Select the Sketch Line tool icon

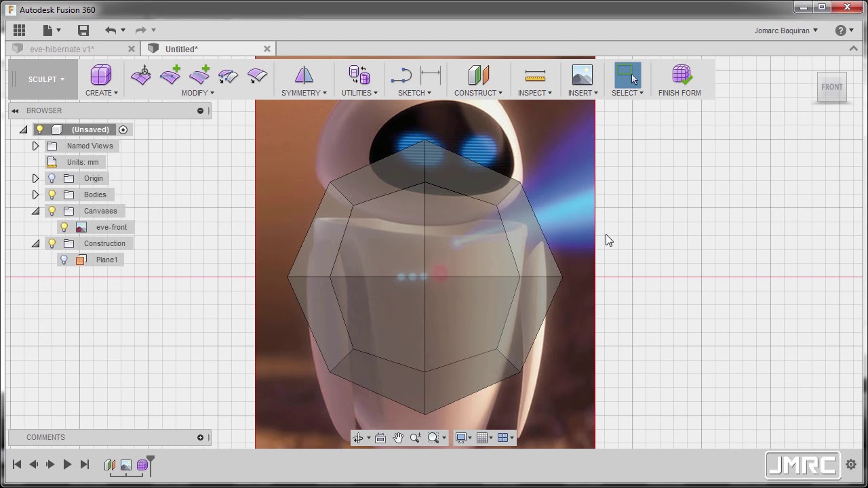[x=401, y=75]
